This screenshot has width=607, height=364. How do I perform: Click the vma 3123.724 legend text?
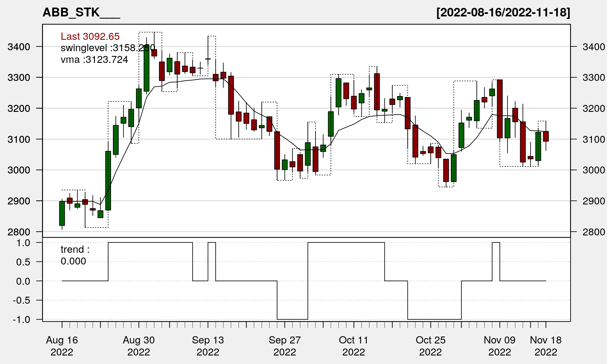point(94,60)
